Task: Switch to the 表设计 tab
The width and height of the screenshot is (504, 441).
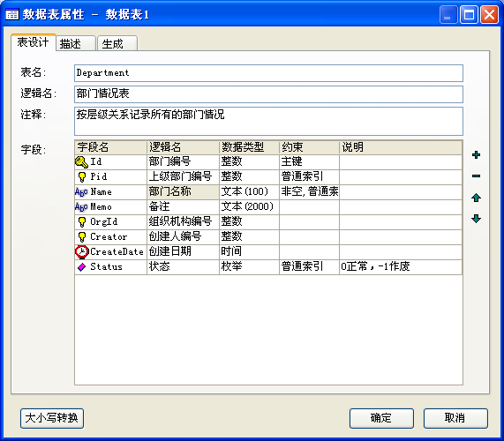Action: click(x=34, y=42)
